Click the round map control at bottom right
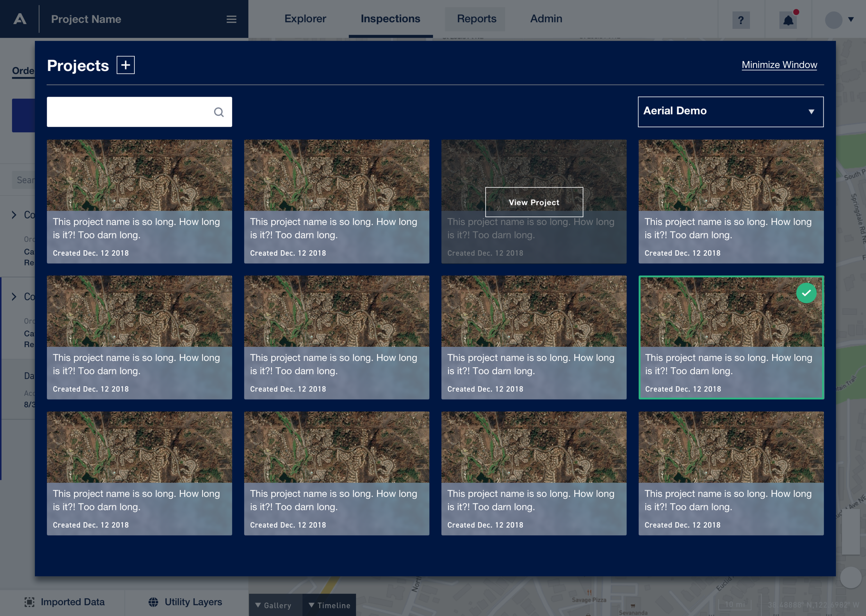 click(850, 577)
